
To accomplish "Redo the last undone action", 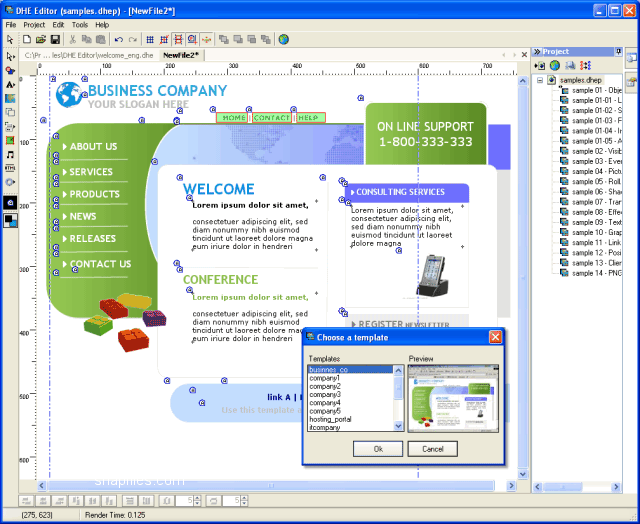I will (x=132, y=39).
